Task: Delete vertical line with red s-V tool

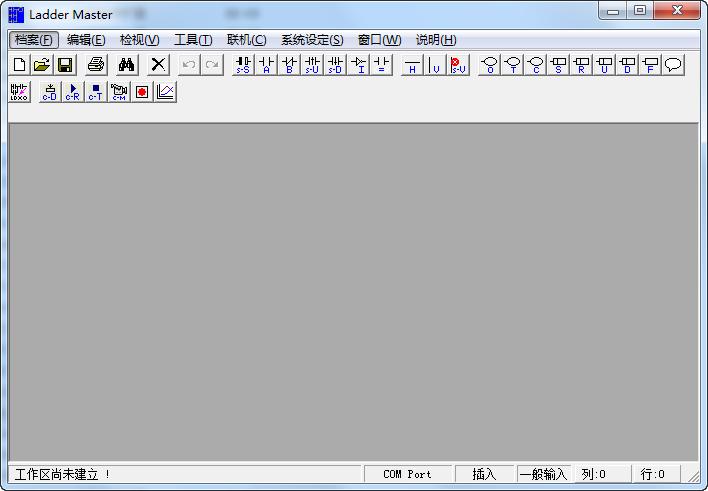Action: pos(458,65)
